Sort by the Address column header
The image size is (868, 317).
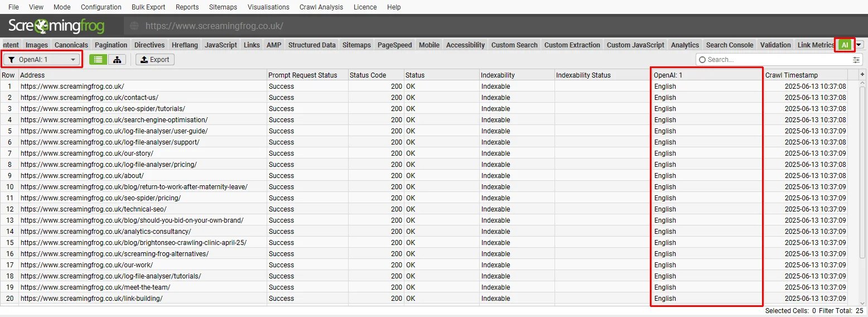[142, 75]
